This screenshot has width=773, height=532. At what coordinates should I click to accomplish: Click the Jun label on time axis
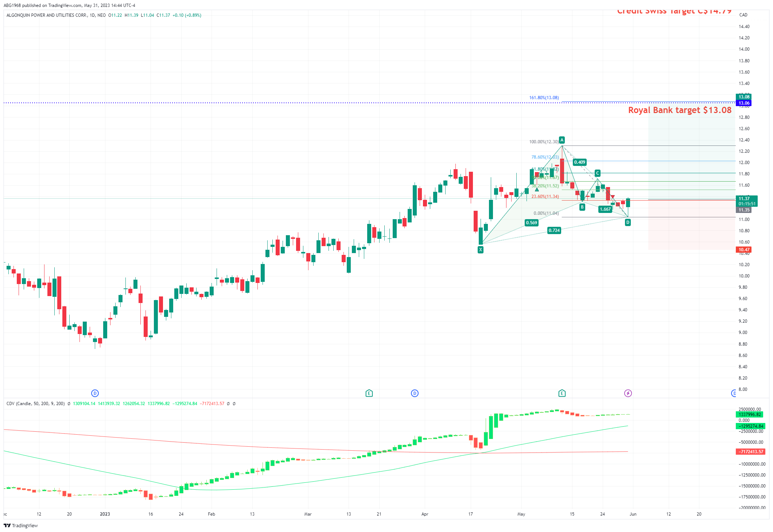coord(633,514)
